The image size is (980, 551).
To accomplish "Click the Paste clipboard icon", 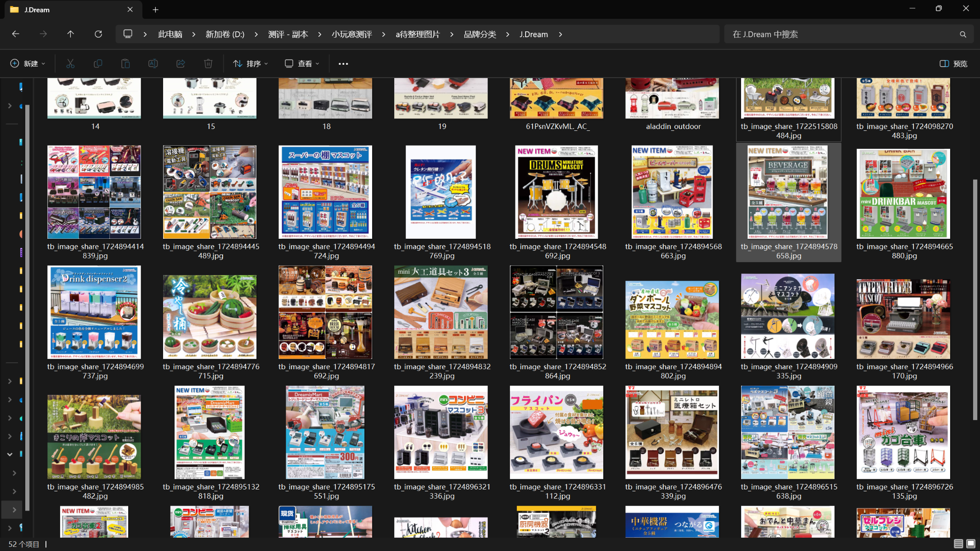I will 125,64.
